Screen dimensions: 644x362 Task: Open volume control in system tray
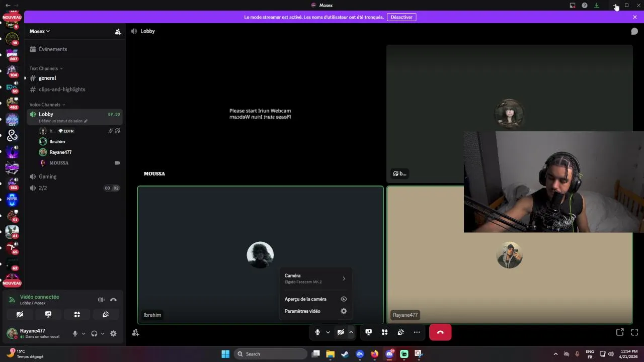(x=611, y=354)
